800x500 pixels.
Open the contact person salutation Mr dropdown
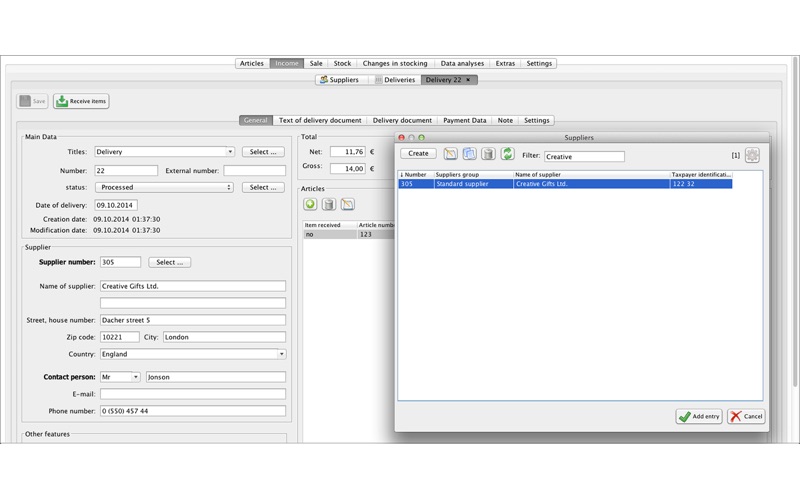coord(120,377)
